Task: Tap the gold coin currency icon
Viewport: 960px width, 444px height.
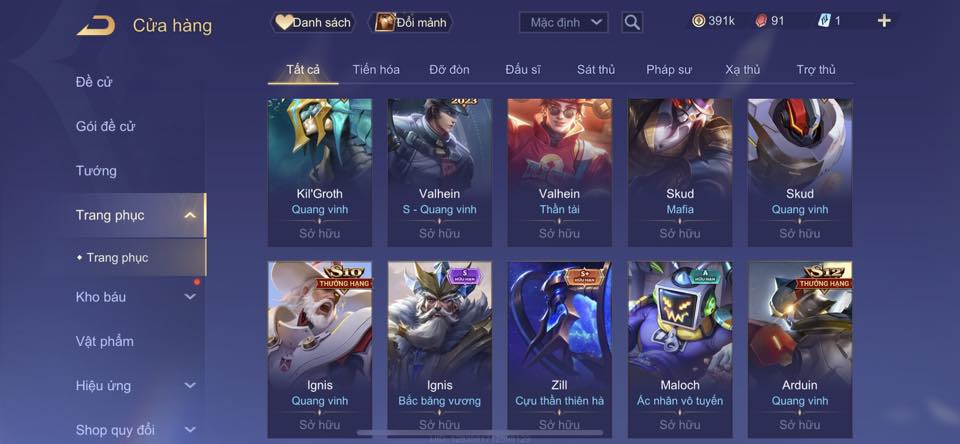Action: point(699,21)
